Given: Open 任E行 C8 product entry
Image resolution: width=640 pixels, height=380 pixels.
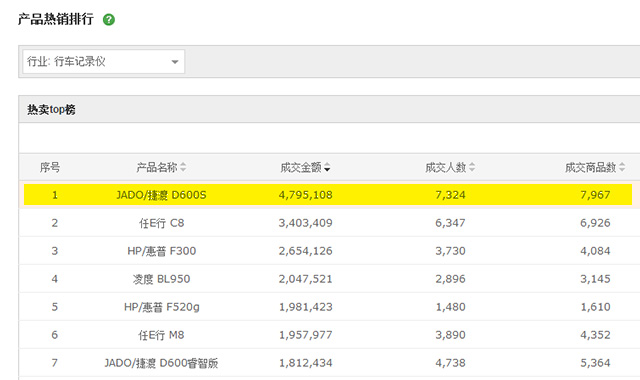Looking at the screenshot, I should (162, 223).
